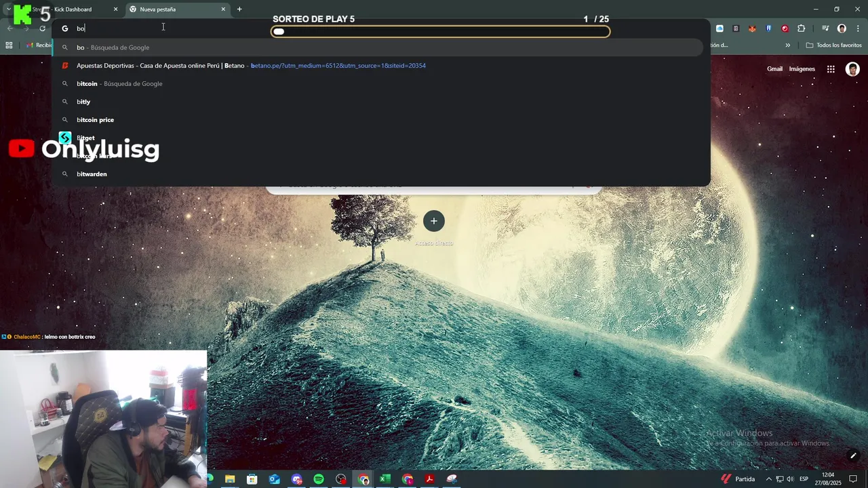Open Google apps grid
The image size is (868, 488).
tap(831, 69)
